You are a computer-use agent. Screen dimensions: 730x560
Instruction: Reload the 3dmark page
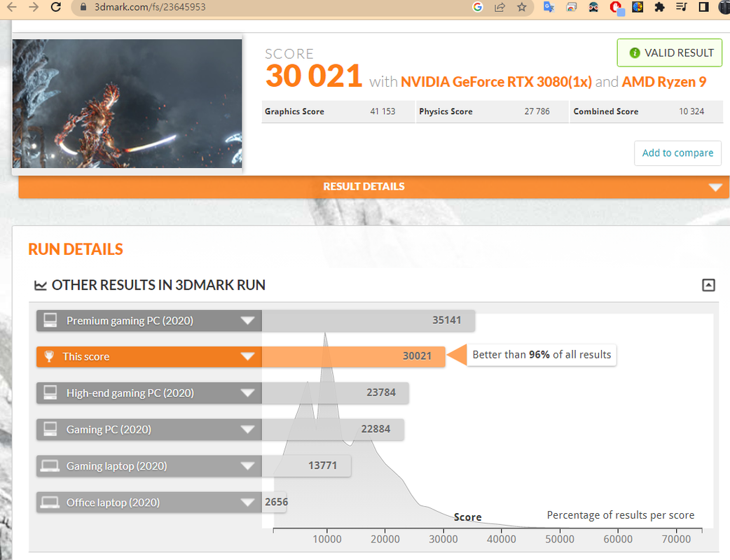click(56, 7)
